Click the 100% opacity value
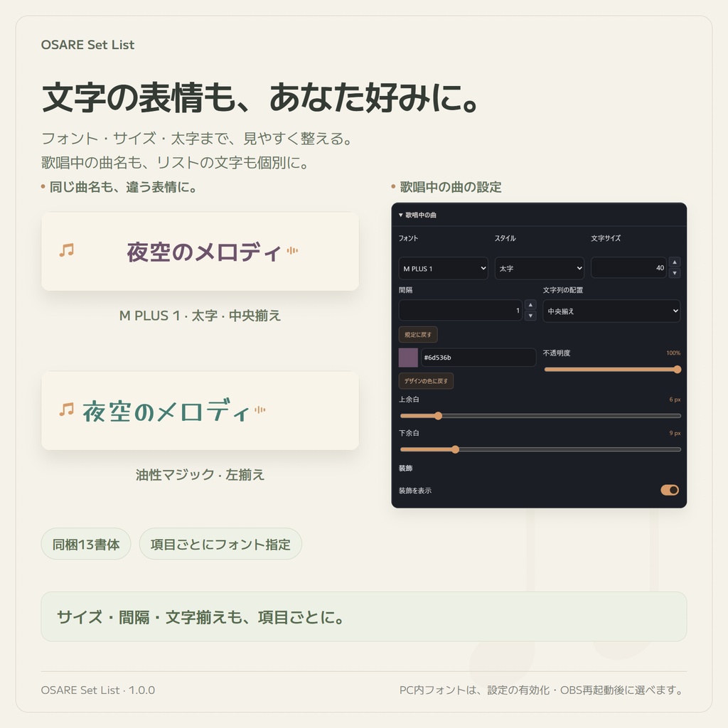728x728 pixels. click(673, 353)
